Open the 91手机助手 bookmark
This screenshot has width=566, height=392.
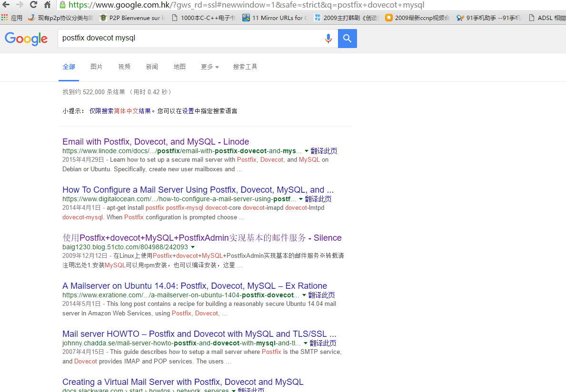489,18
